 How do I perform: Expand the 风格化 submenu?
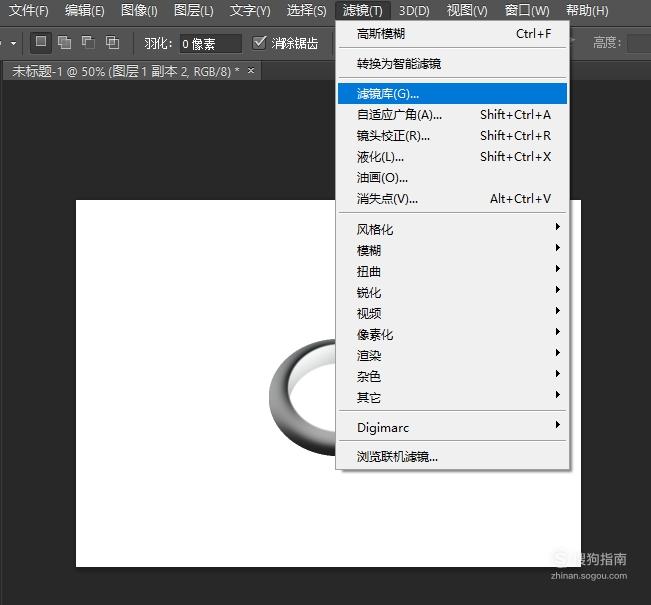tap(453, 229)
